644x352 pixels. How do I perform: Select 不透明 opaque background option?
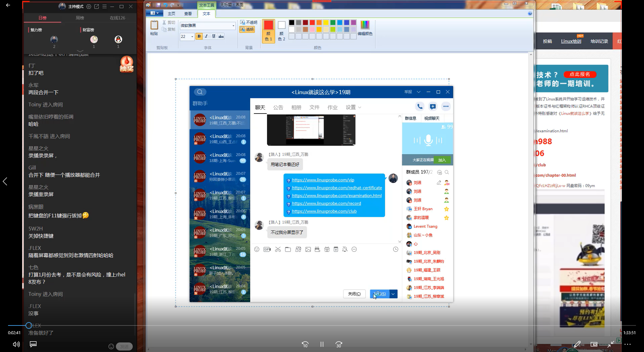point(249,23)
